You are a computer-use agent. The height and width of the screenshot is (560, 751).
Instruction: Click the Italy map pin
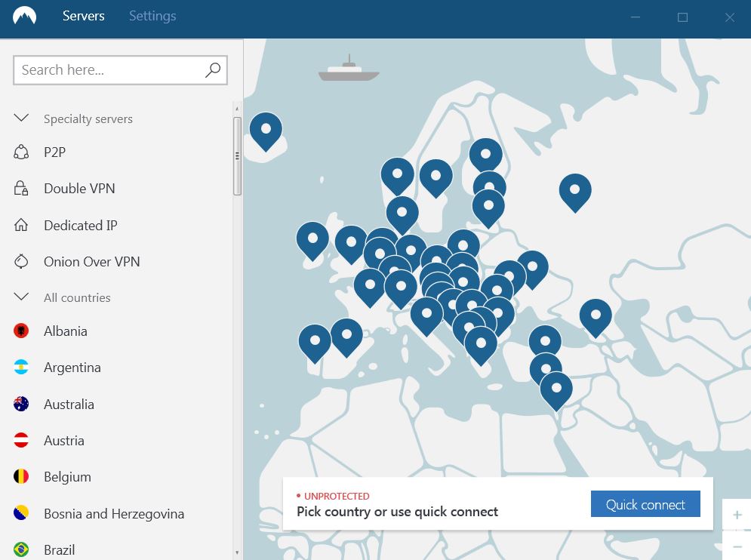tap(426, 315)
